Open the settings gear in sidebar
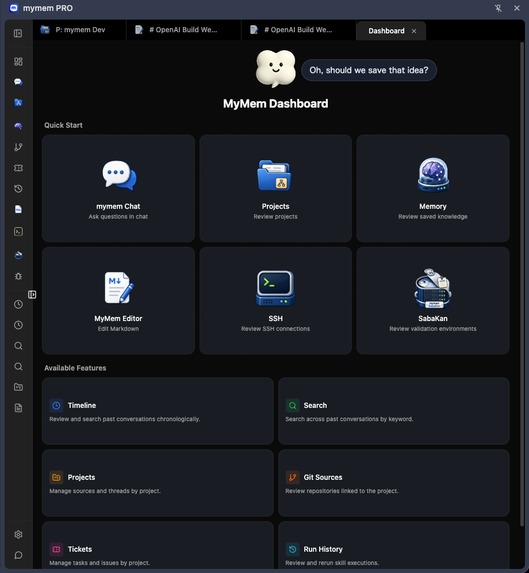 [18, 535]
